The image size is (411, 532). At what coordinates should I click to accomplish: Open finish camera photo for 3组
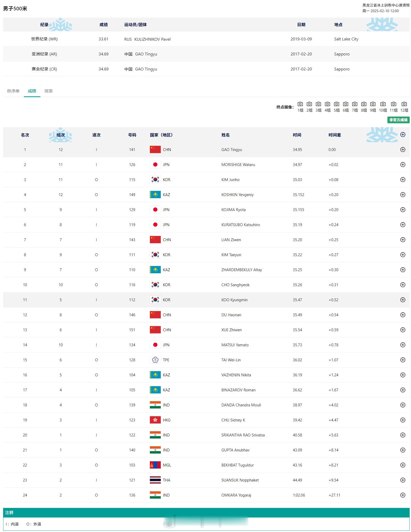click(318, 104)
